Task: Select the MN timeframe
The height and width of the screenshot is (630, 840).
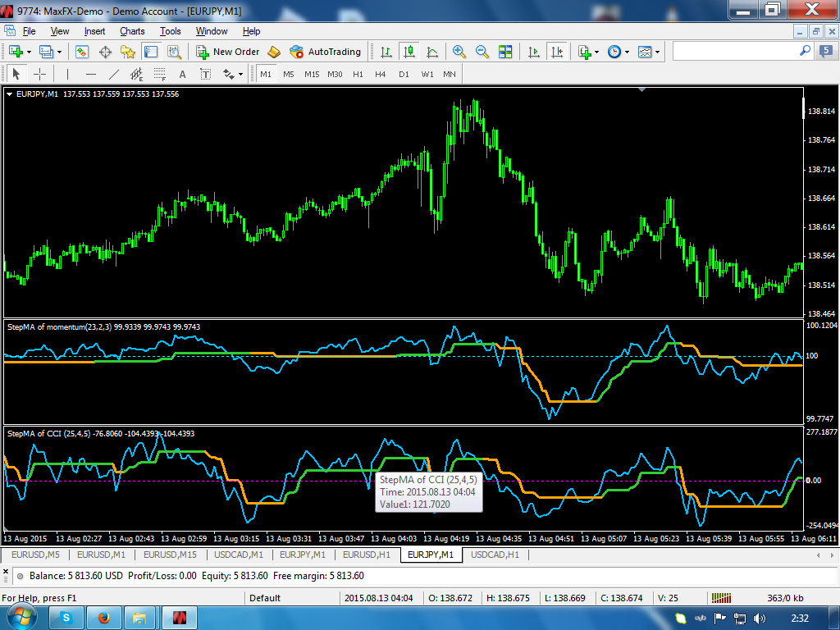Action: click(450, 74)
